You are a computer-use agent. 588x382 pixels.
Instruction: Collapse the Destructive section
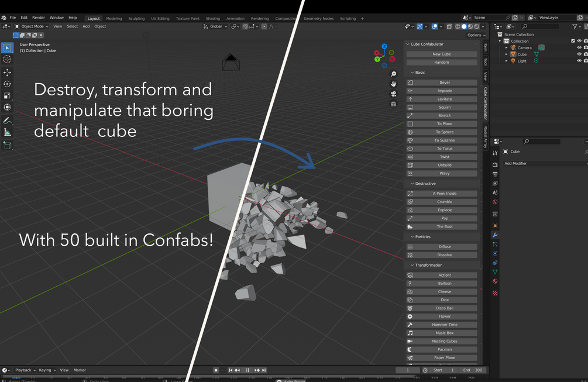pos(412,184)
